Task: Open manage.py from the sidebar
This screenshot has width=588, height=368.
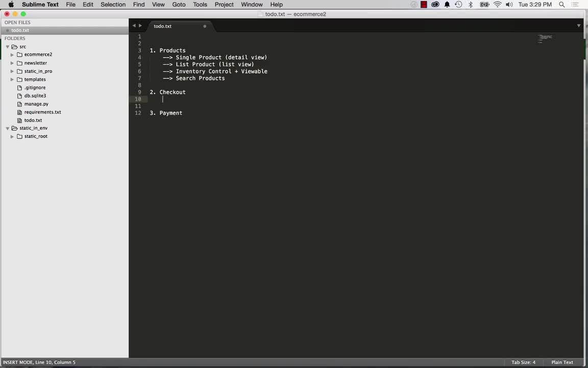Action: click(x=36, y=104)
